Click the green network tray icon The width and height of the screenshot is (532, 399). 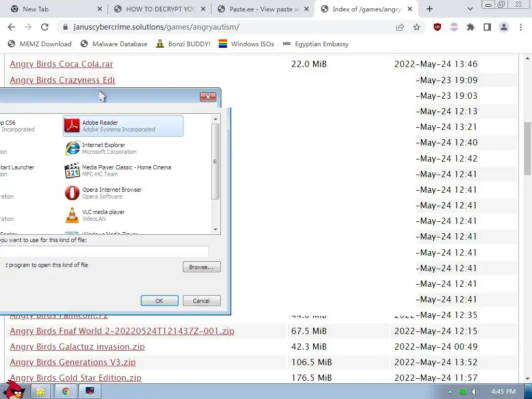click(x=463, y=392)
